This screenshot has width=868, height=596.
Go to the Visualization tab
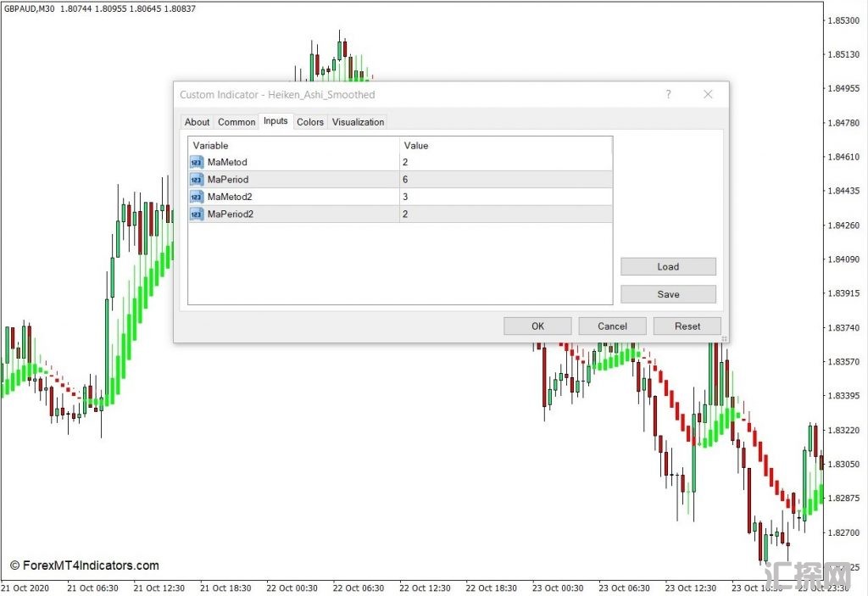pos(358,122)
